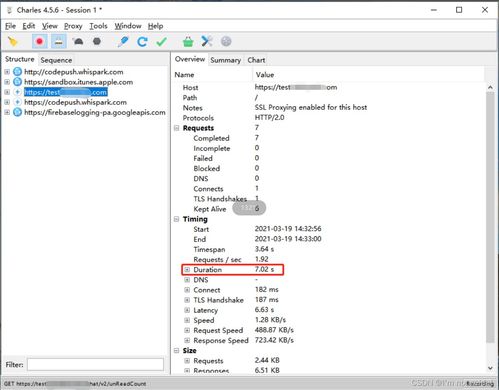Select https://sandbox.itunes.apple.com host entry

(x=79, y=82)
